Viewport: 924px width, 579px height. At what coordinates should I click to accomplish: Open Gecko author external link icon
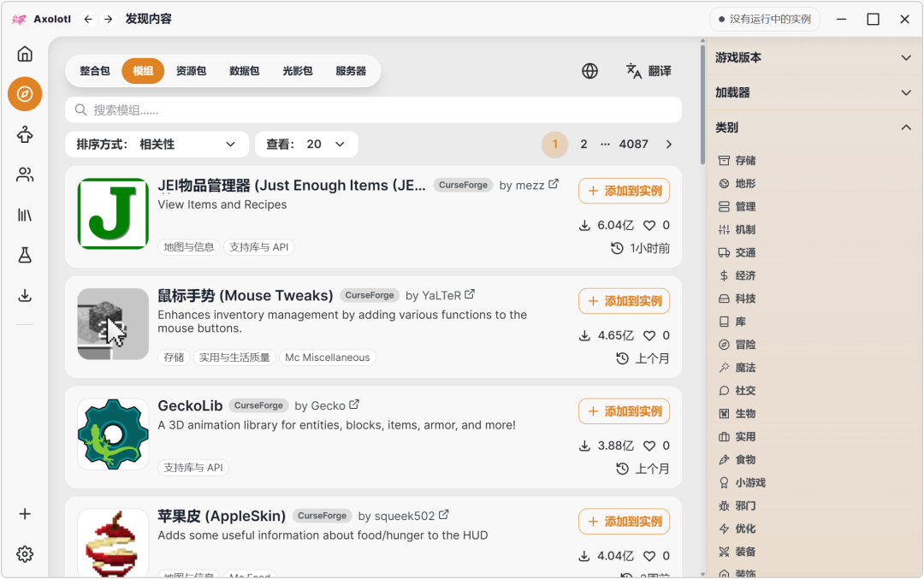point(354,404)
